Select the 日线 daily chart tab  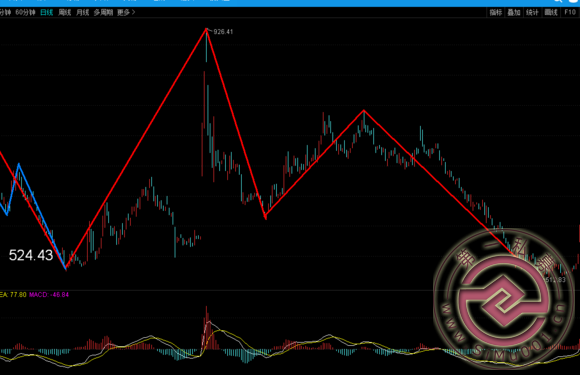click(x=47, y=13)
